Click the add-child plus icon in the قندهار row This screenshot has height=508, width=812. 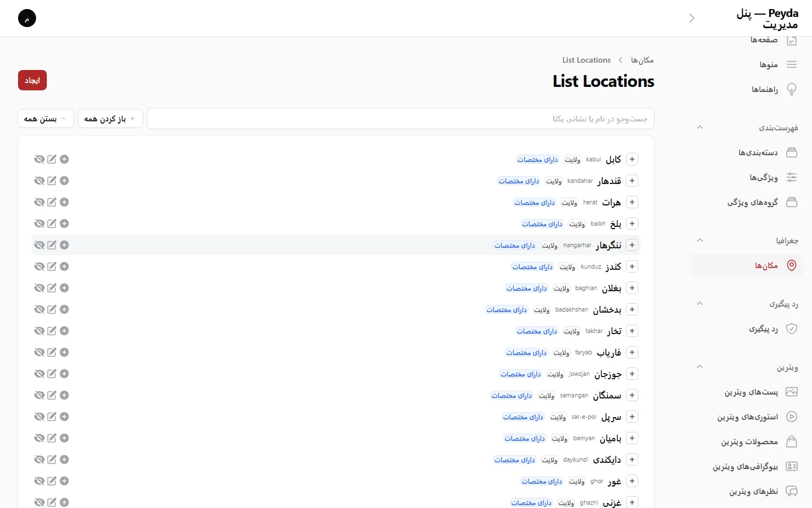point(64,181)
